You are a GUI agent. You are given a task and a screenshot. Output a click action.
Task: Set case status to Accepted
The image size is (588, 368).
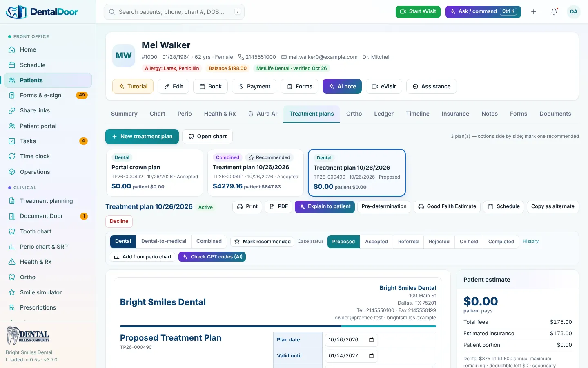pos(376,242)
